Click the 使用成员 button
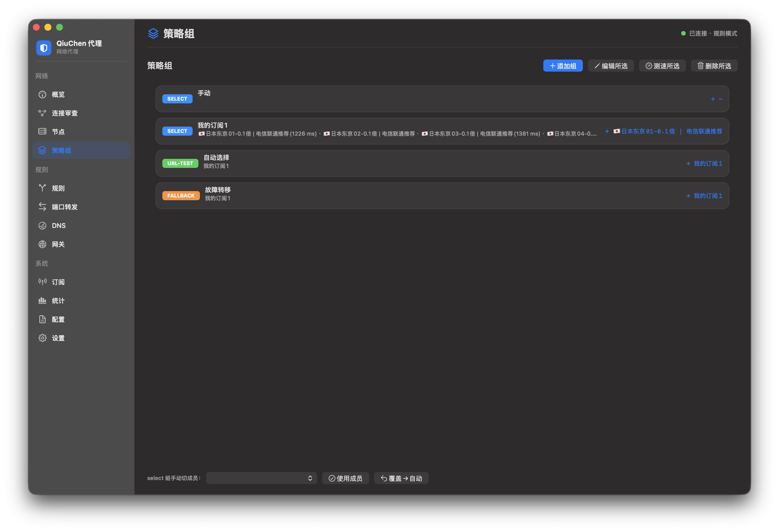The image size is (779, 532). coord(345,478)
